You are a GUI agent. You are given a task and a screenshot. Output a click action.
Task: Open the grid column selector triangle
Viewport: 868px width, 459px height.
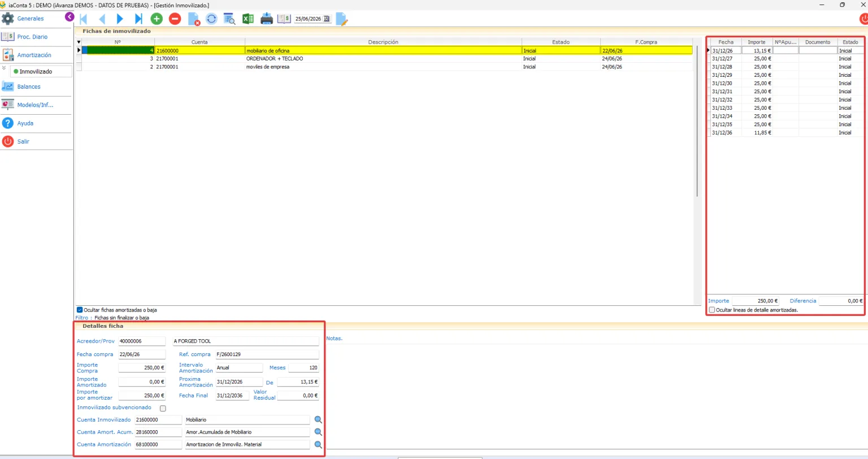(x=79, y=42)
